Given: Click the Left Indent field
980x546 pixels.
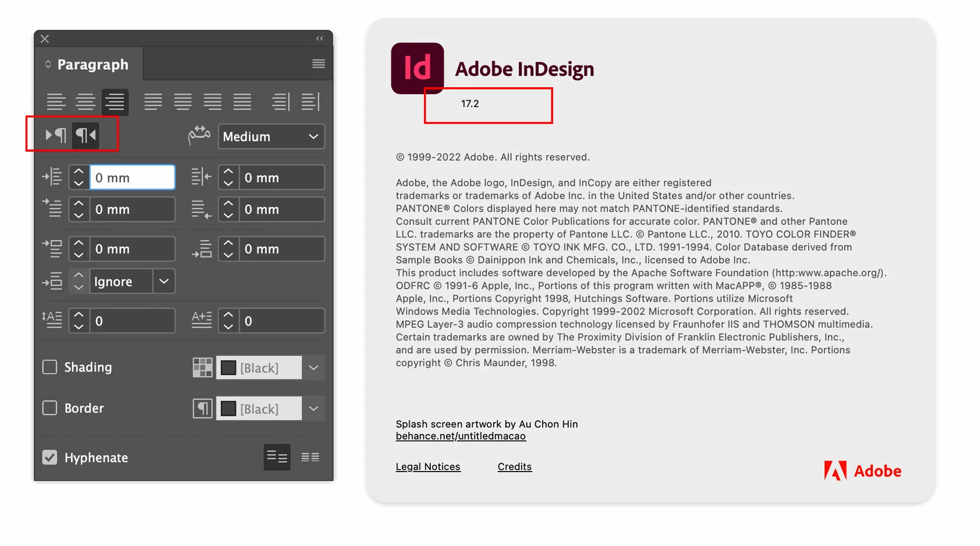Looking at the screenshot, I should 132,177.
